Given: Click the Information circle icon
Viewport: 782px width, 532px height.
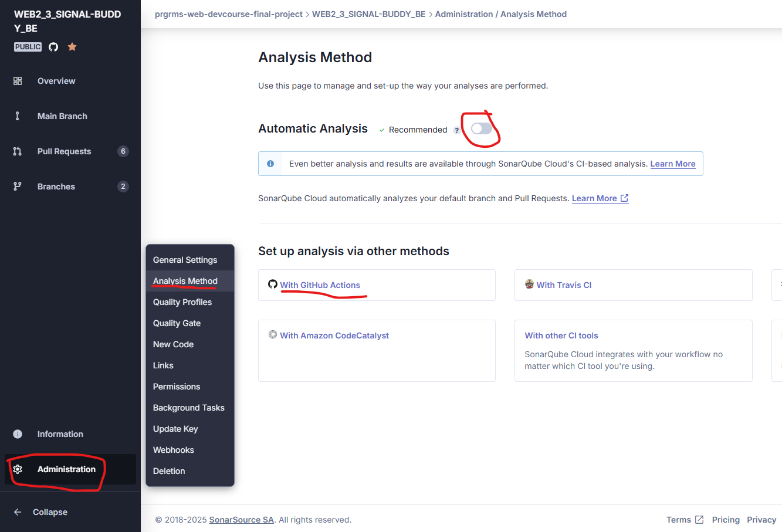Looking at the screenshot, I should pos(18,434).
